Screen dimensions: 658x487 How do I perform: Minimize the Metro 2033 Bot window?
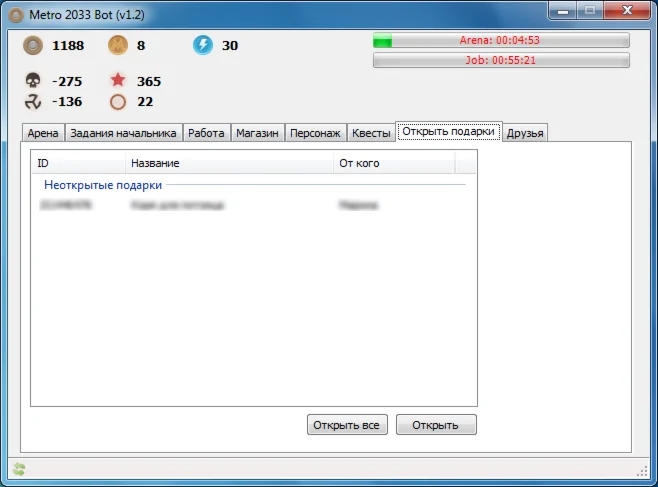[x=563, y=11]
